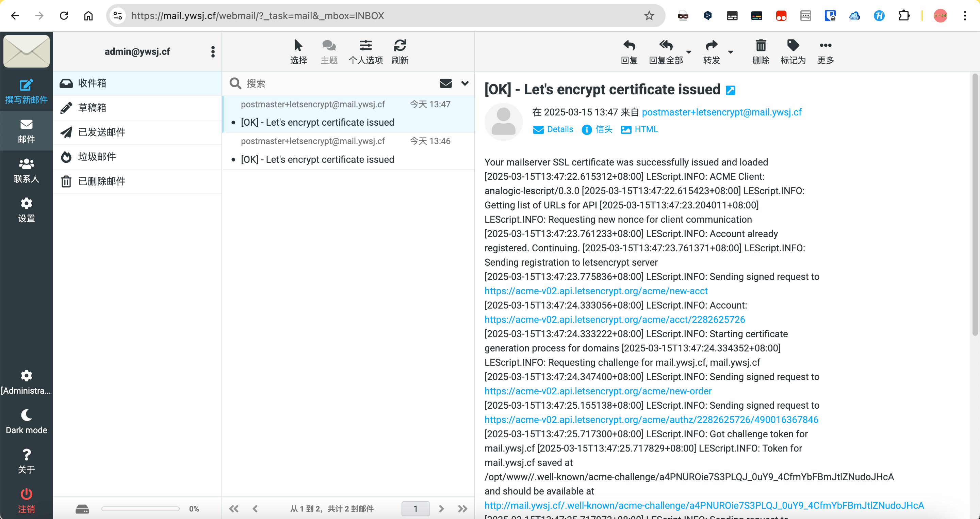Open the [Administra... admin panel
This screenshot has width=980, height=519.
(x=26, y=382)
